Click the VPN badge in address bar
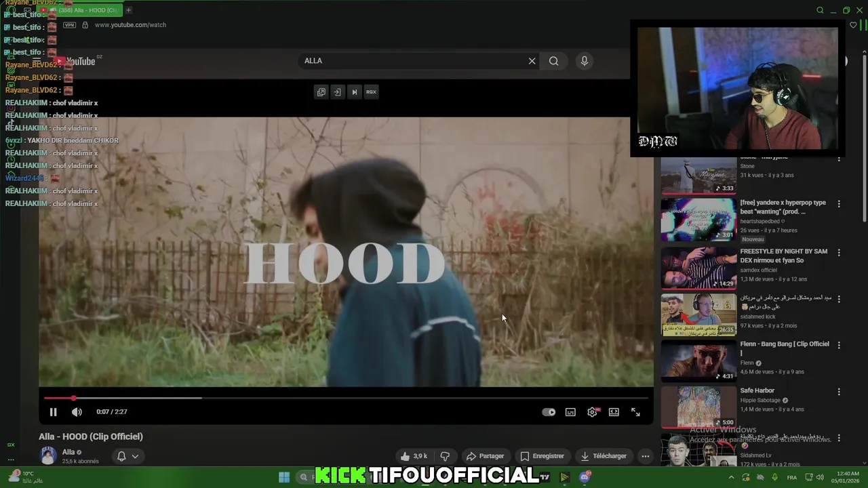This screenshot has height=488, width=868. pyautogui.click(x=69, y=25)
